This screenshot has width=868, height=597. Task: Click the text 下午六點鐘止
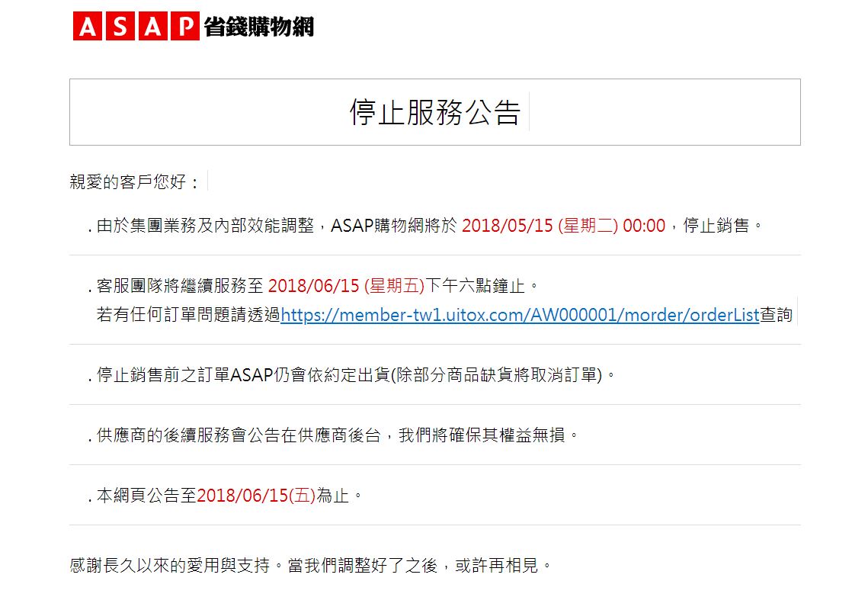[475, 286]
